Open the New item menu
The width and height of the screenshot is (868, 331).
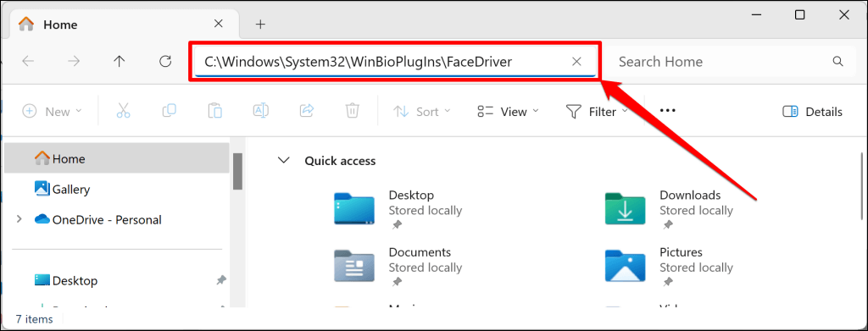(x=52, y=112)
